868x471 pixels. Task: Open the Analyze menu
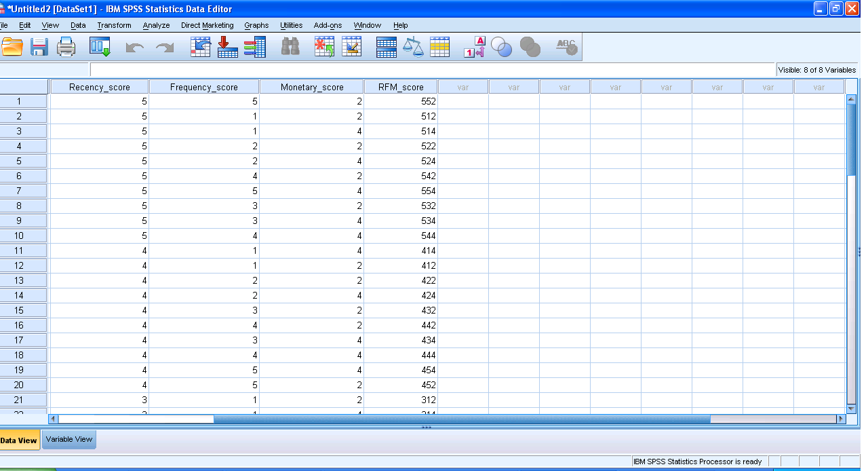156,25
